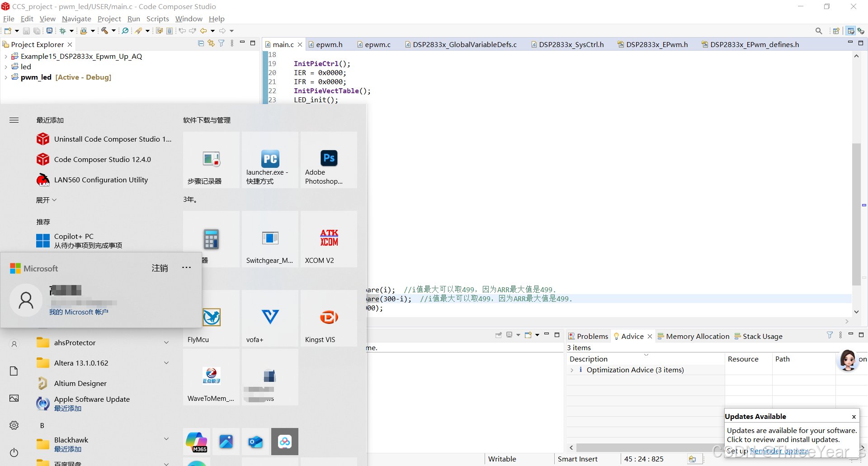Open the Adobe Photoshop tile

(x=329, y=160)
